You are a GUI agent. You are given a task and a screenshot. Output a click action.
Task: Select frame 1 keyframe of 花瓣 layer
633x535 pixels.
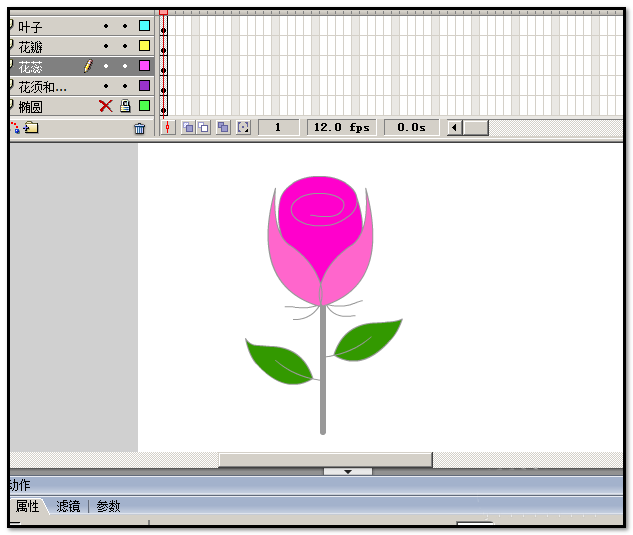tap(163, 46)
